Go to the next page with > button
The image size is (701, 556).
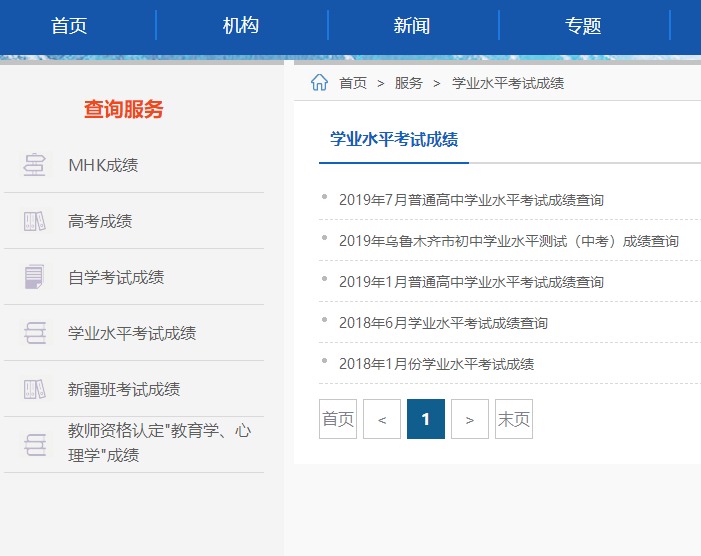[x=470, y=420]
